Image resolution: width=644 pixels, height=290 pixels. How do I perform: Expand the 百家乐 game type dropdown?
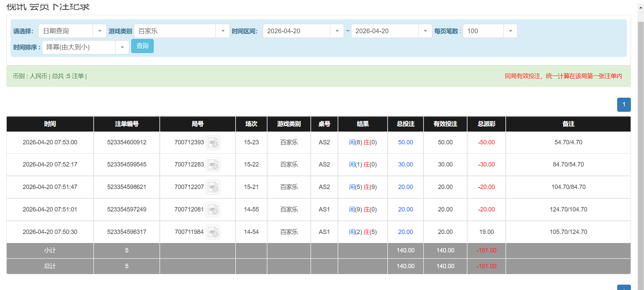[222, 31]
